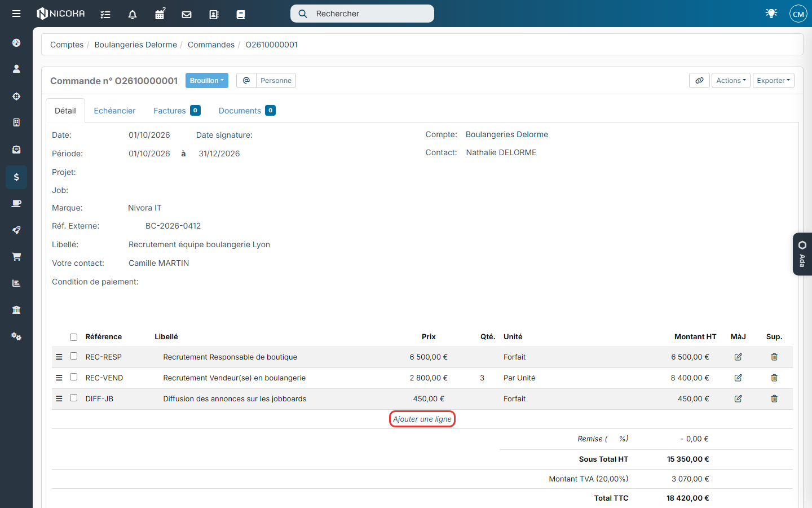
Task: Click the copy link button
Action: click(699, 81)
